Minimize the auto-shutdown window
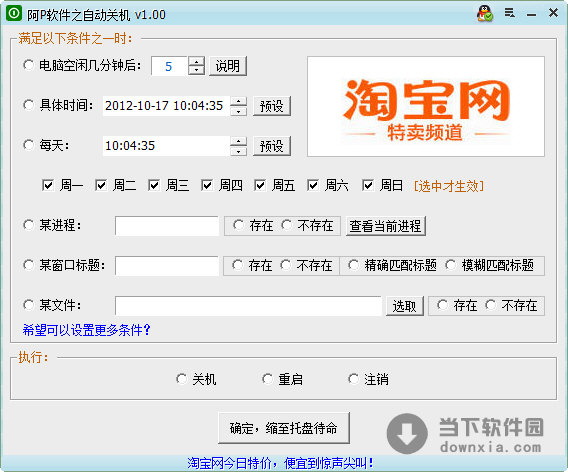 point(531,14)
